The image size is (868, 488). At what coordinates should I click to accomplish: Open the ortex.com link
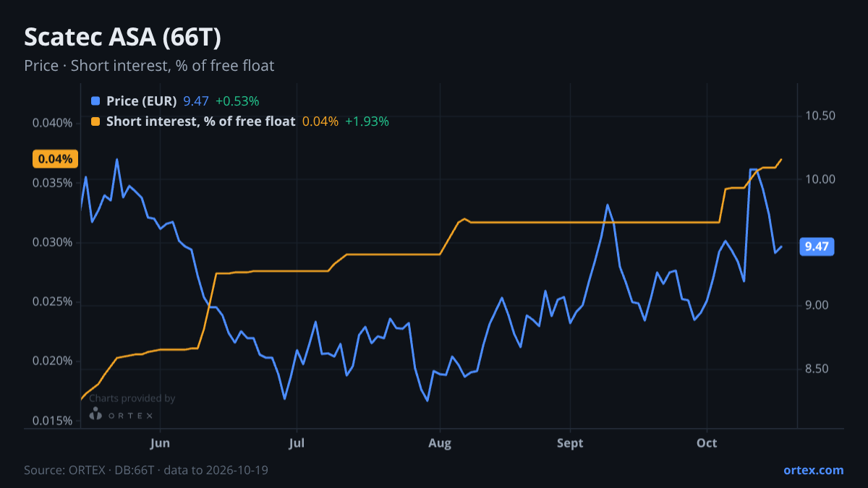pyautogui.click(x=813, y=470)
